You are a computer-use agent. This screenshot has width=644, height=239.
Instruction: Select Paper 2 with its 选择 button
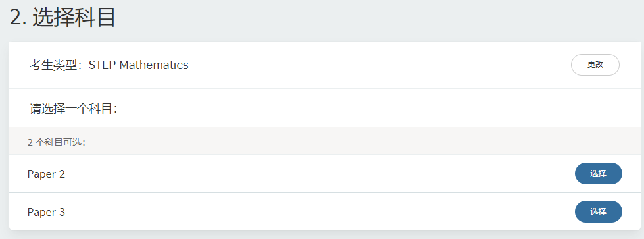[x=598, y=174]
